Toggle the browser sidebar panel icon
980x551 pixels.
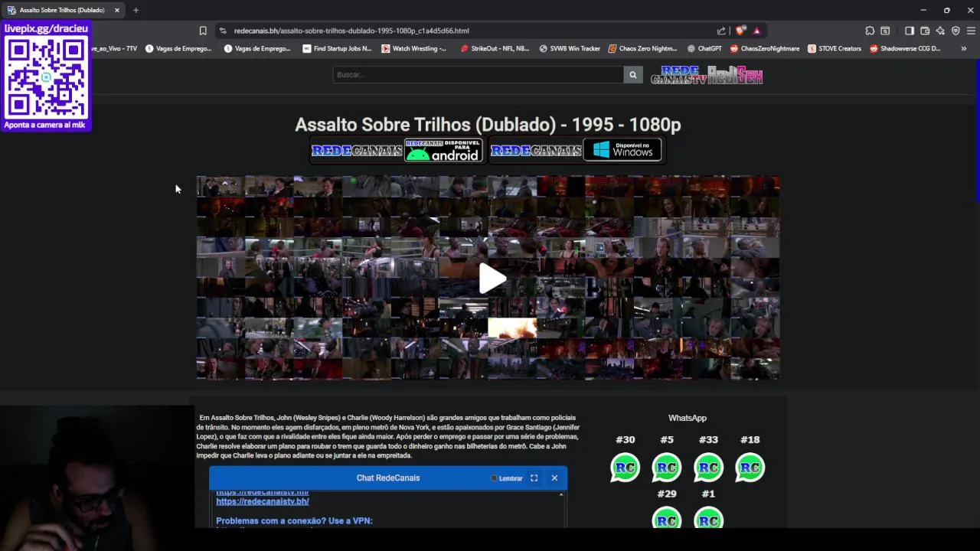(x=910, y=31)
